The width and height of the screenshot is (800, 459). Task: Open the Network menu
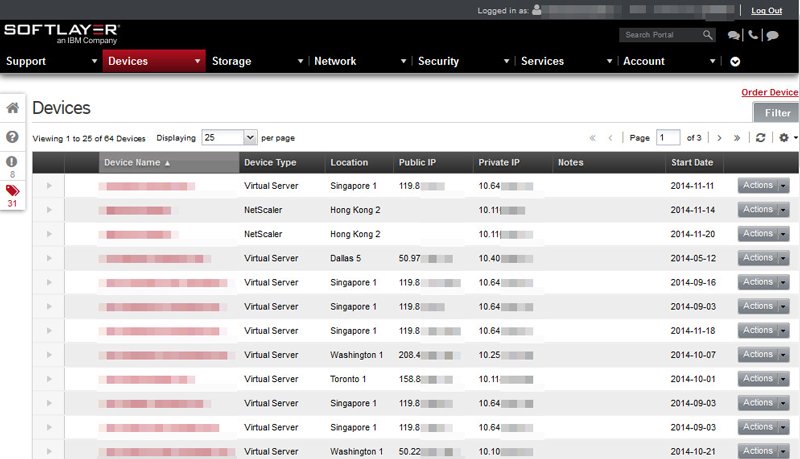[360, 61]
